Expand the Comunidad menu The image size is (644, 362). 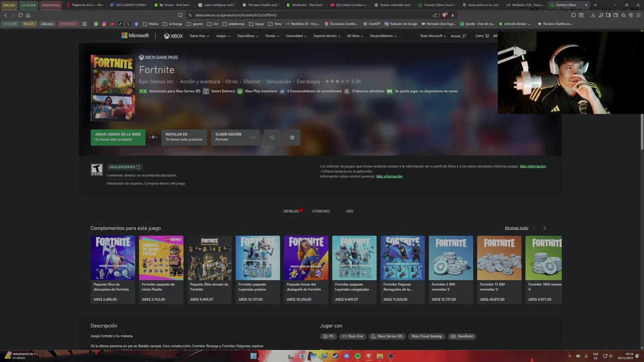pos(296,36)
